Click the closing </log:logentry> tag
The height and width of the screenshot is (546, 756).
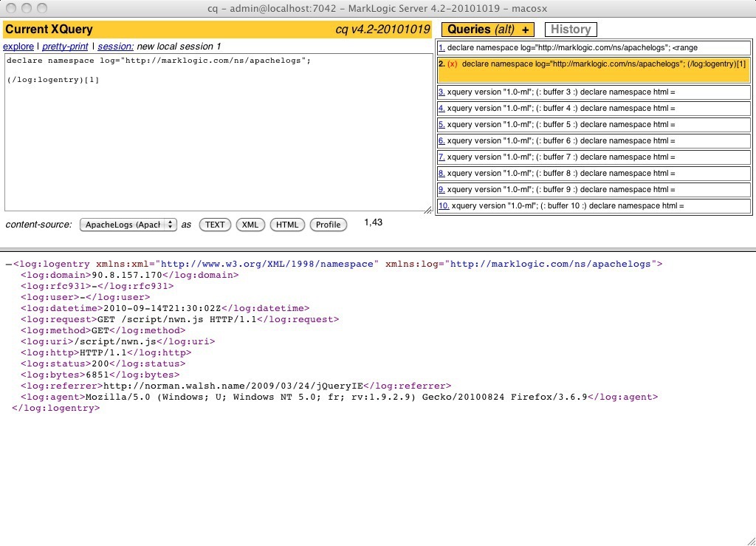pos(56,408)
